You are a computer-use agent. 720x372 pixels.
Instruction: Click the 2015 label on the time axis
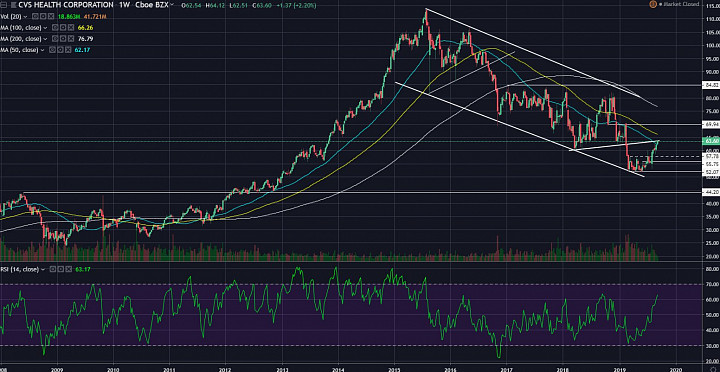pos(395,369)
